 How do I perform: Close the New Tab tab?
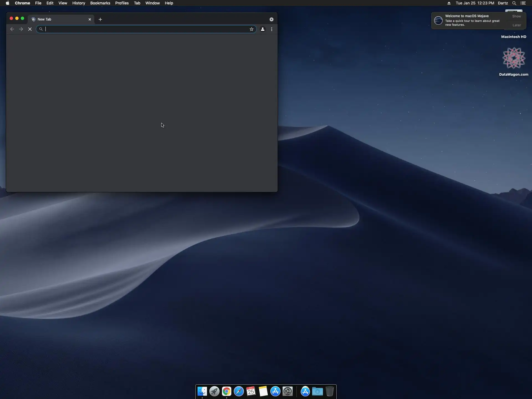(90, 19)
